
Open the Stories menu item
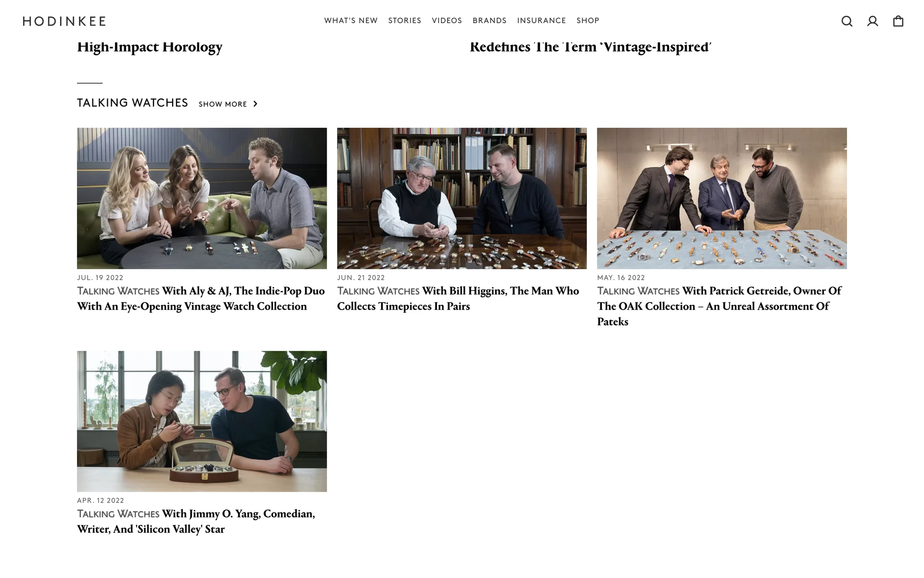point(405,21)
